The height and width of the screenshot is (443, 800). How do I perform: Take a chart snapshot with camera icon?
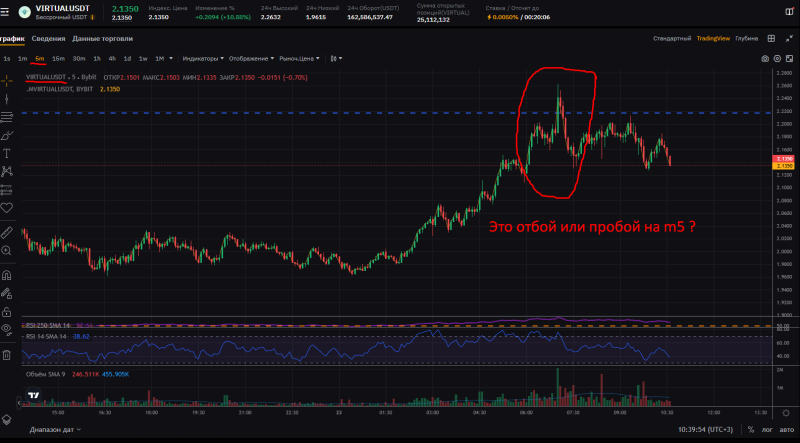click(x=765, y=59)
